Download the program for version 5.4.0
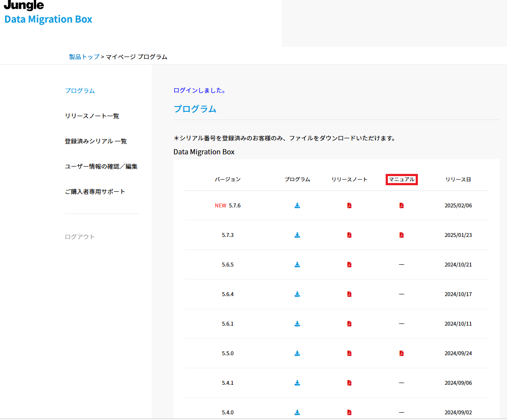 pos(297,413)
